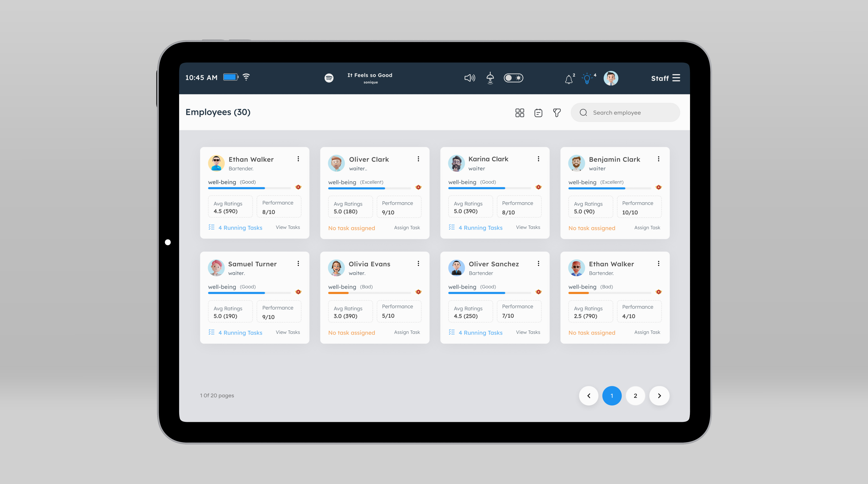
Task: Click Olivia Evans well-being progress bar
Action: pyautogui.click(x=369, y=293)
